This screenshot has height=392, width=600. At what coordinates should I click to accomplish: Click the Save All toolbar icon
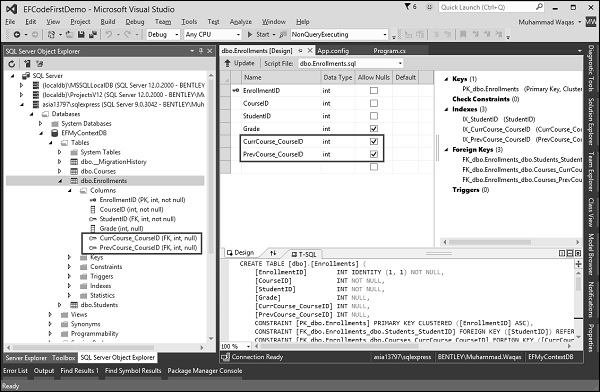[x=93, y=34]
